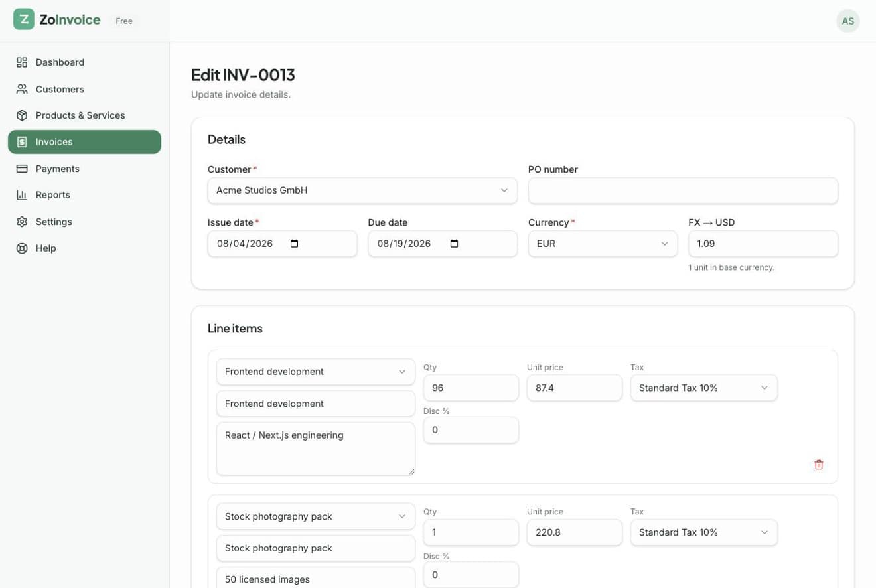
Task: Click the Stock photography pack name field
Action: tap(316, 548)
